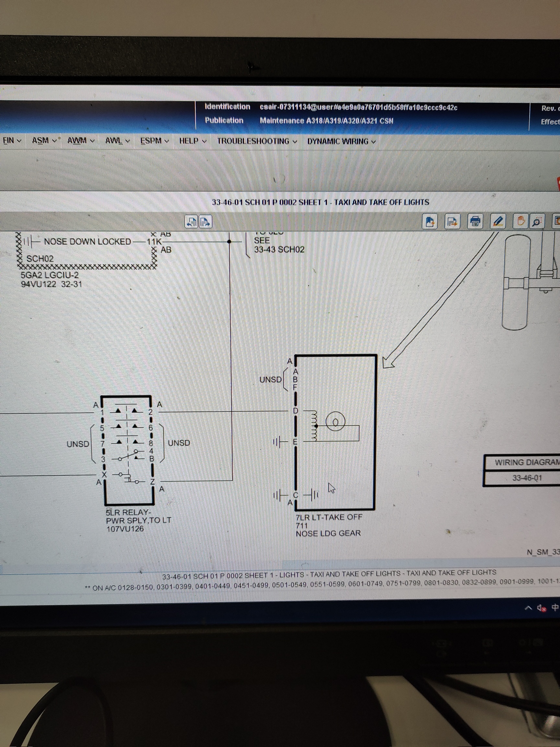Select the pencil annotate tool
This screenshot has height=747, width=560.
(x=497, y=221)
